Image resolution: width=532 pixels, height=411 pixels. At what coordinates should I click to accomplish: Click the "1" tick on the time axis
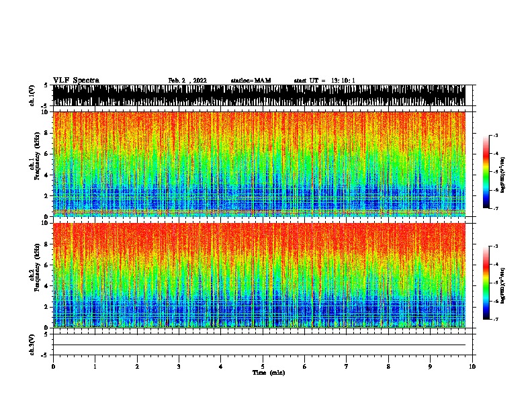pos(95,367)
